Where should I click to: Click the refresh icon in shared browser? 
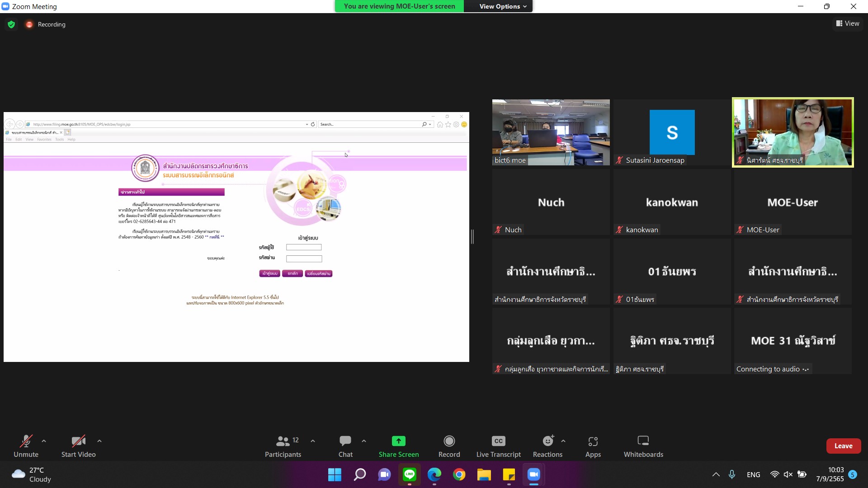[x=313, y=124]
